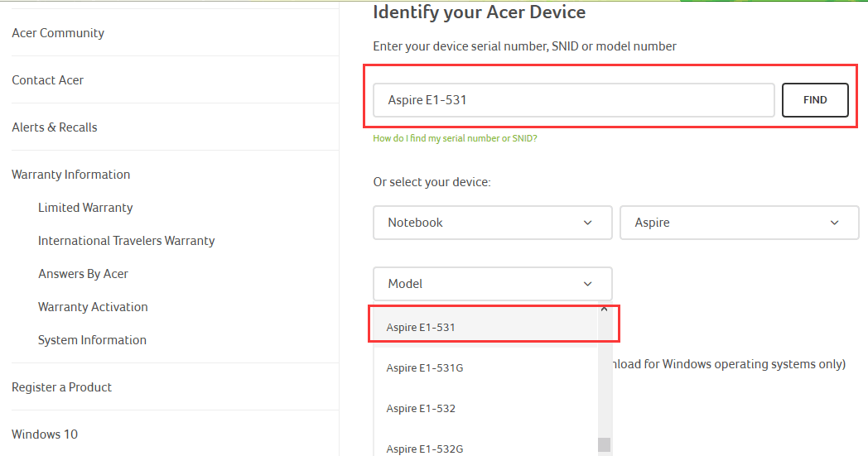The image size is (868, 456).
Task: Open the Limited Warranty page
Action: coord(85,208)
